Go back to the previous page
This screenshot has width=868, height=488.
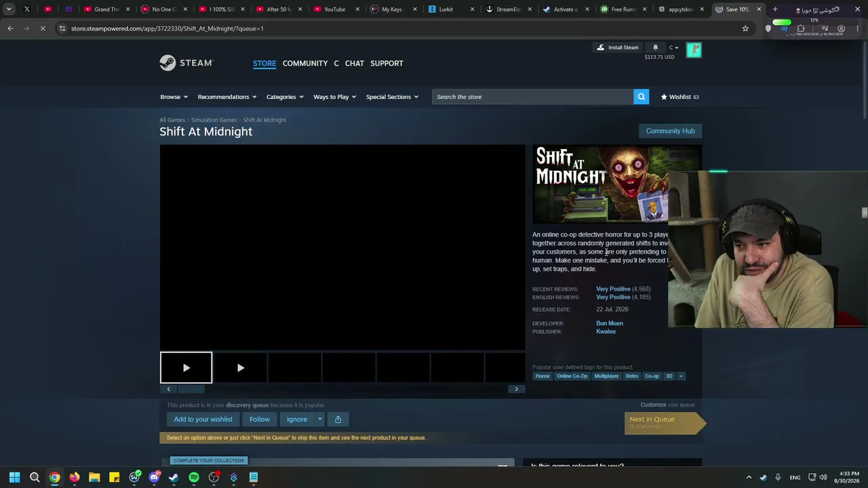point(10,28)
